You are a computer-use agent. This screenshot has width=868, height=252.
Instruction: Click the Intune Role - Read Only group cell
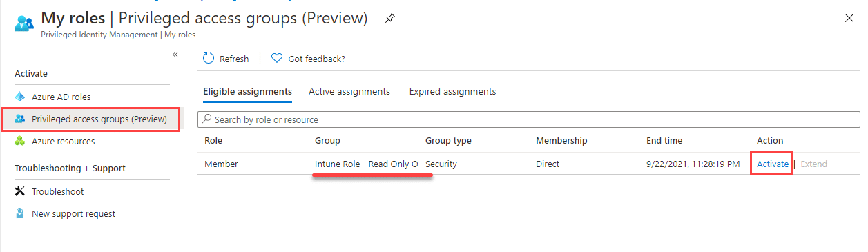367,164
